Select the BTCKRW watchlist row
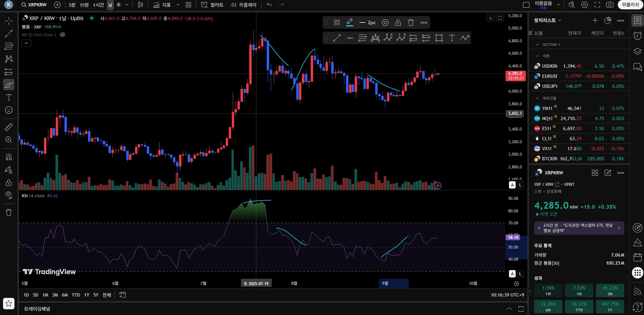 [x=579, y=159]
